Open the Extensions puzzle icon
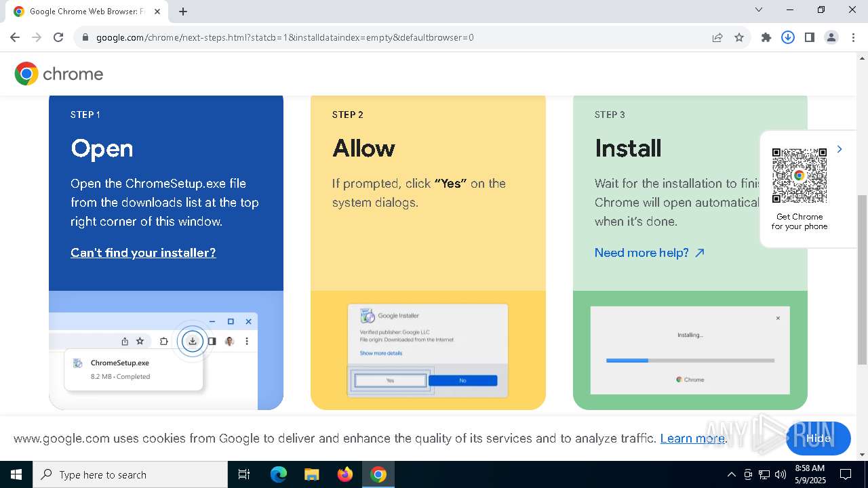868x488 pixels. [x=766, y=37]
